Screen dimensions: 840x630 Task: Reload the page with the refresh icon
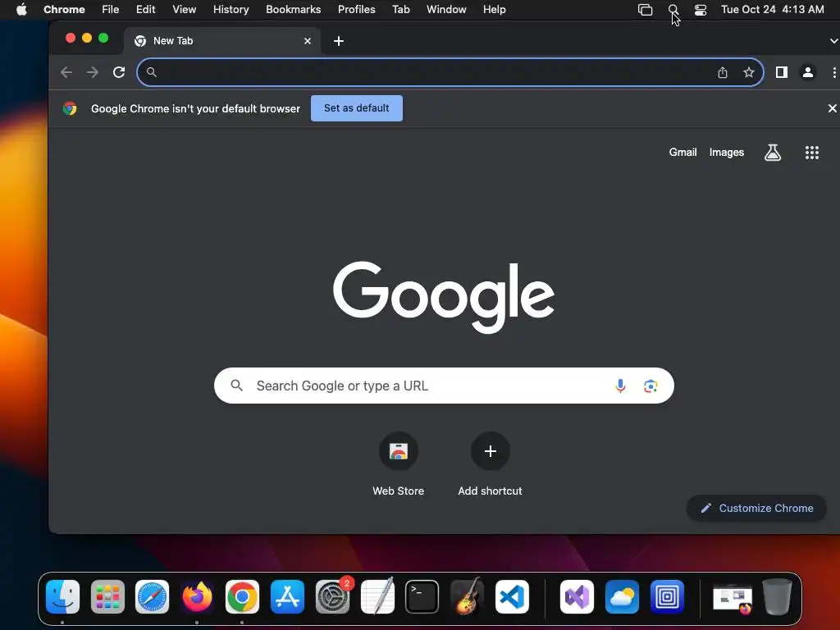119,72
